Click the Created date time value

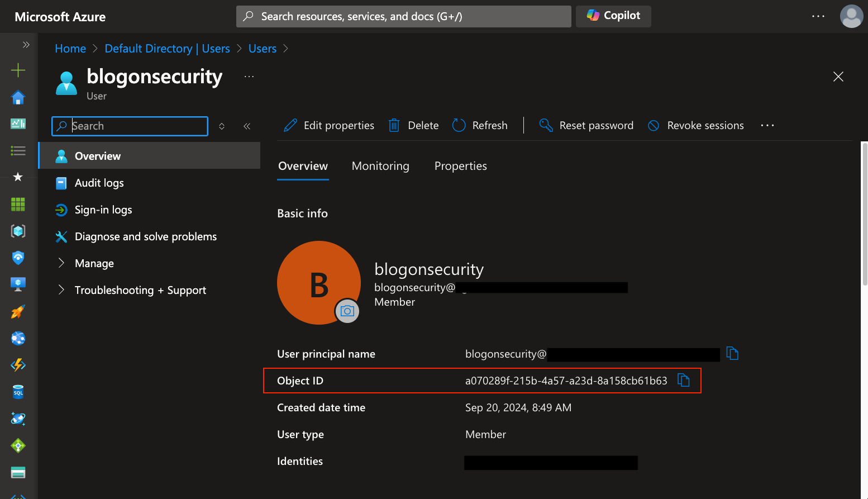(x=518, y=407)
